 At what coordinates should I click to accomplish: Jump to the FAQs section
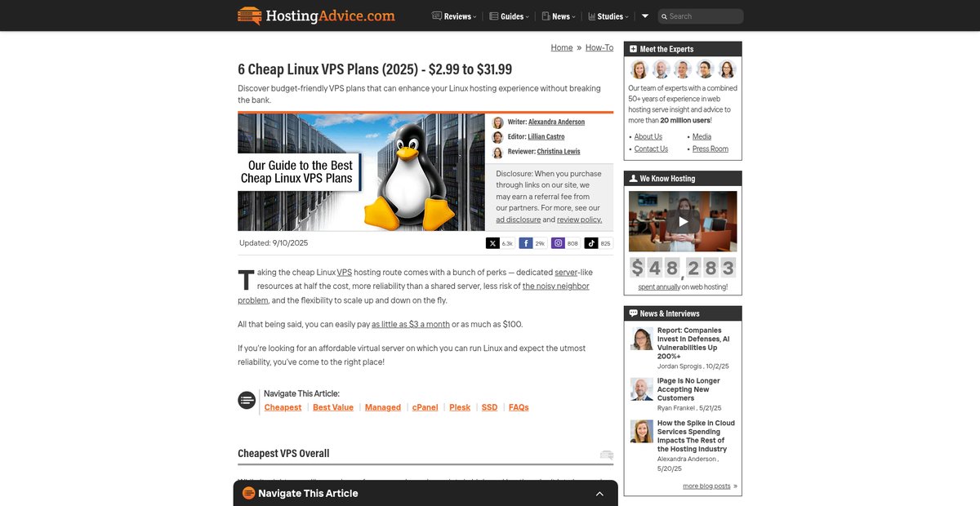[519, 407]
